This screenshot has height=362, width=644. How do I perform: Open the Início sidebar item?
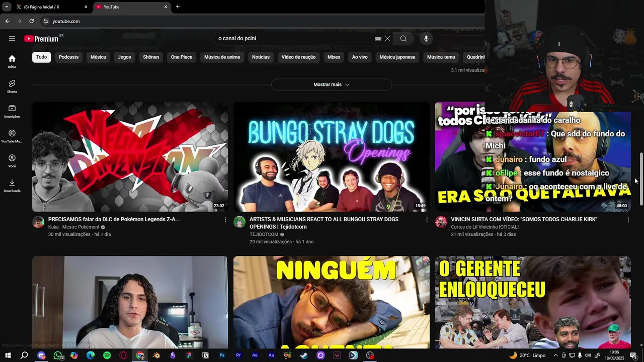pyautogui.click(x=12, y=61)
